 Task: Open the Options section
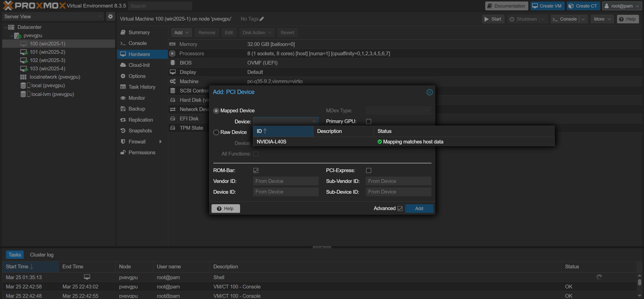pyautogui.click(x=142, y=76)
